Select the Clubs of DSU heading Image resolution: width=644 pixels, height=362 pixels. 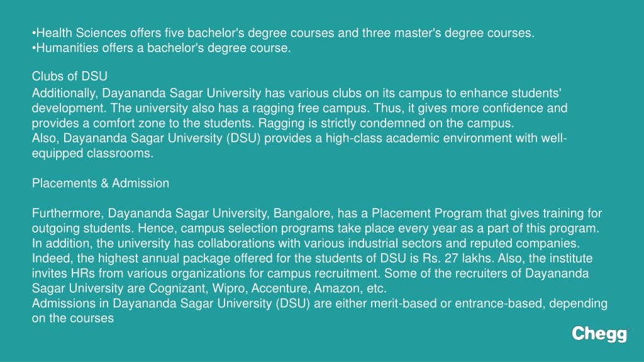(x=69, y=76)
